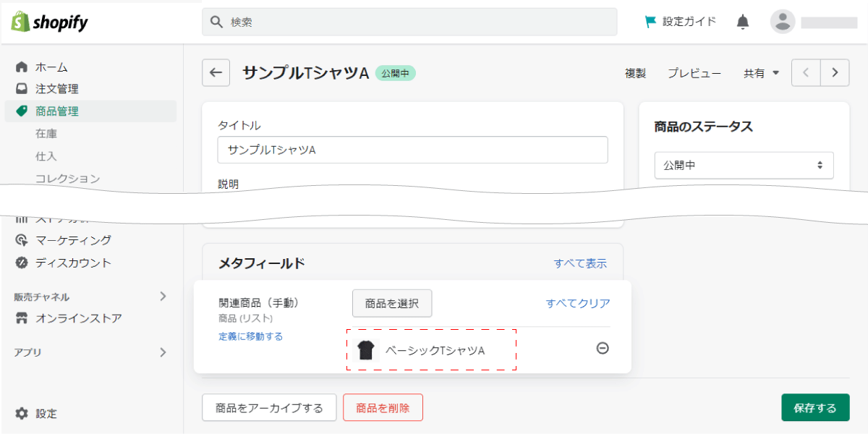Click the search magnifier icon
Screen dimensions: 868x434
216,22
